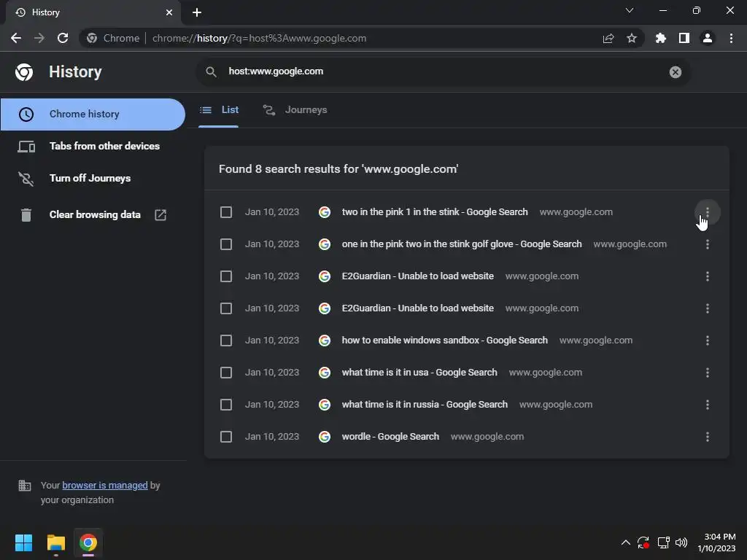Open File Explorer from the taskbar
The height and width of the screenshot is (560, 747).
(x=56, y=542)
